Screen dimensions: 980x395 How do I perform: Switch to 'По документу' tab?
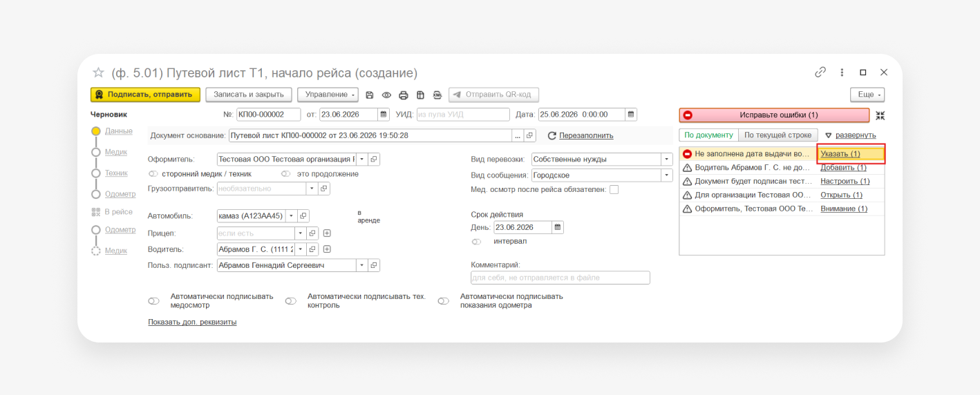pos(708,135)
